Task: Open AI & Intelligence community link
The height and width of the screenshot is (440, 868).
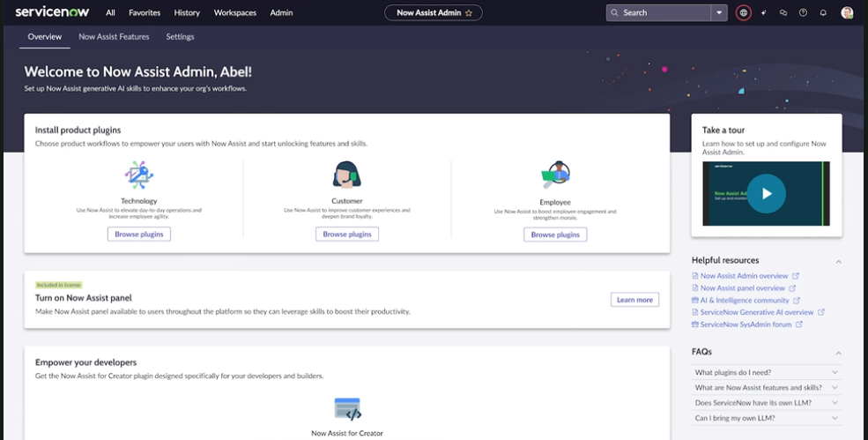Action: [745, 301]
